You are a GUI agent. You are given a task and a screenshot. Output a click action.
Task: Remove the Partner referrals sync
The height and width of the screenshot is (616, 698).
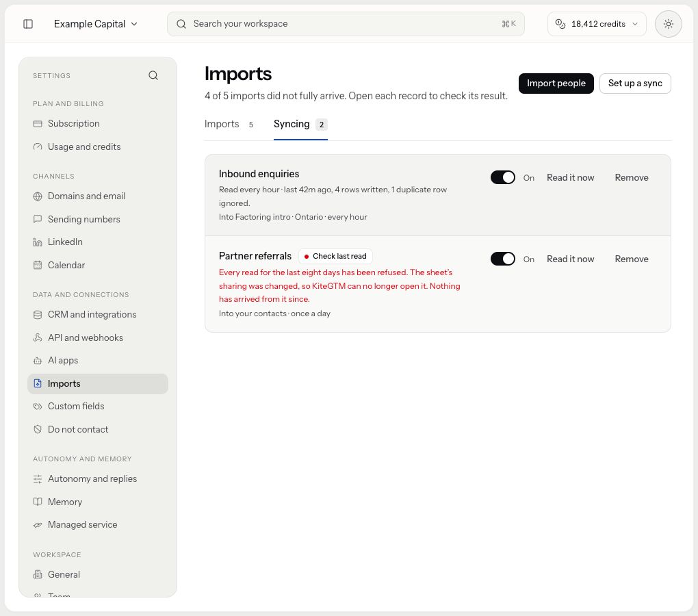pyautogui.click(x=631, y=259)
